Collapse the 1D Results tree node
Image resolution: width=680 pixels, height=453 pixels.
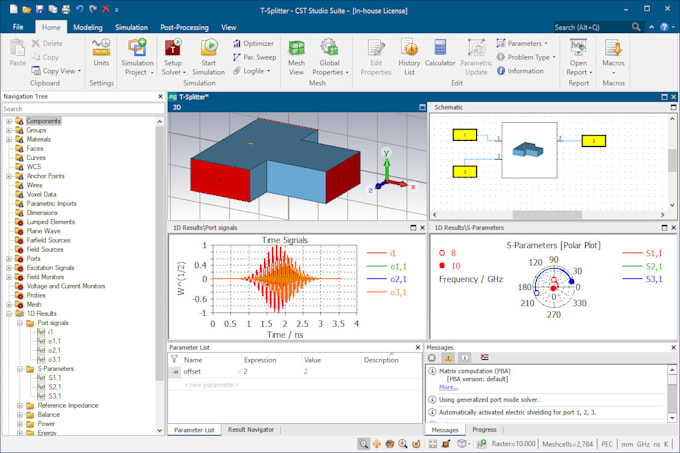point(9,313)
